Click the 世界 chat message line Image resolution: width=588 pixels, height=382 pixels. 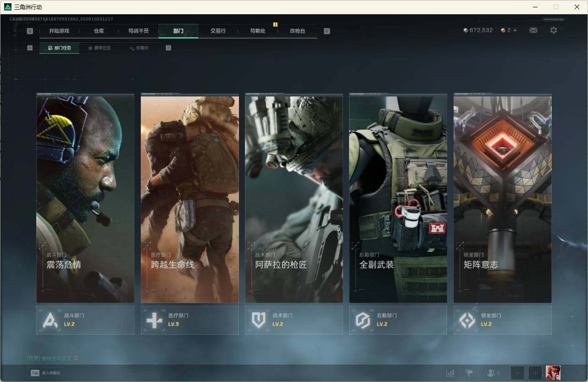point(52,359)
